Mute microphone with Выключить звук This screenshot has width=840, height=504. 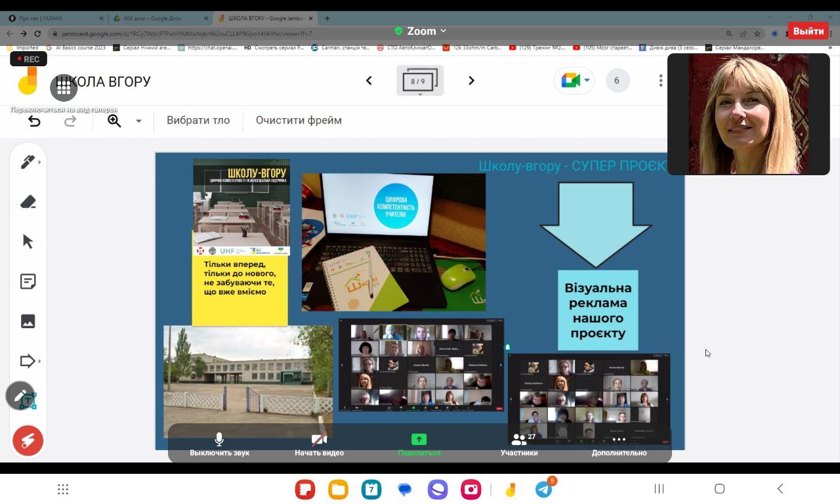point(219,444)
